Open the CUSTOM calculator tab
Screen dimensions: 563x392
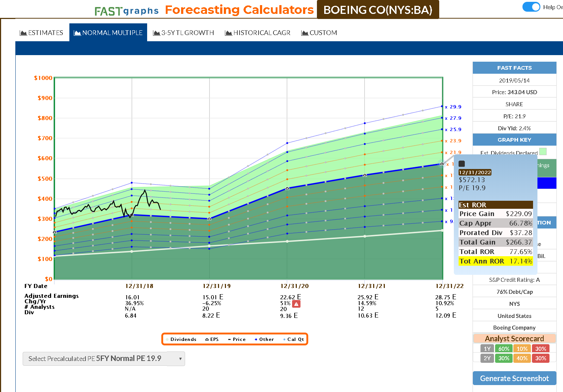tap(319, 33)
